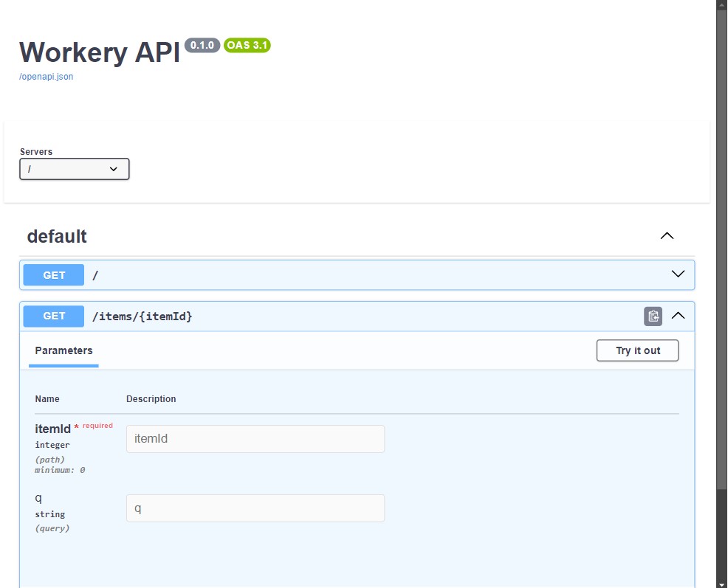728x588 pixels.
Task: Click the 0.1.0 version badge
Action: pyautogui.click(x=202, y=45)
